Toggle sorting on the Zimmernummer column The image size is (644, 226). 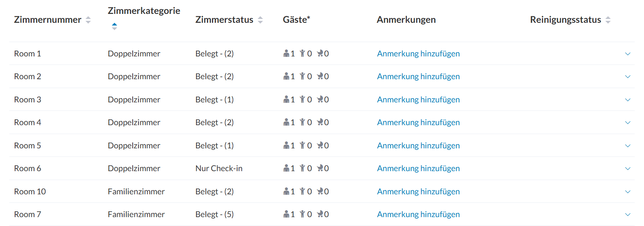[89, 19]
